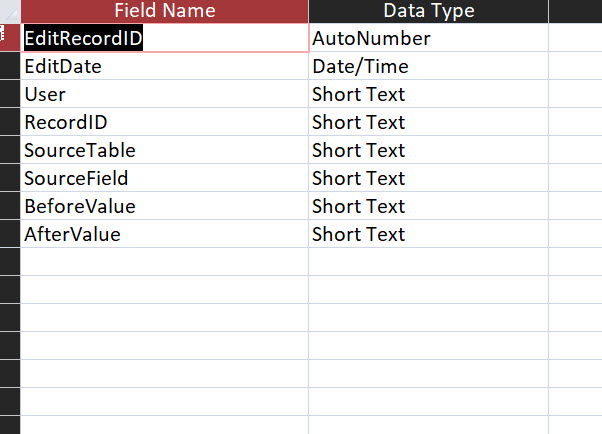
Task: Click the RecordID field name
Action: (66, 123)
